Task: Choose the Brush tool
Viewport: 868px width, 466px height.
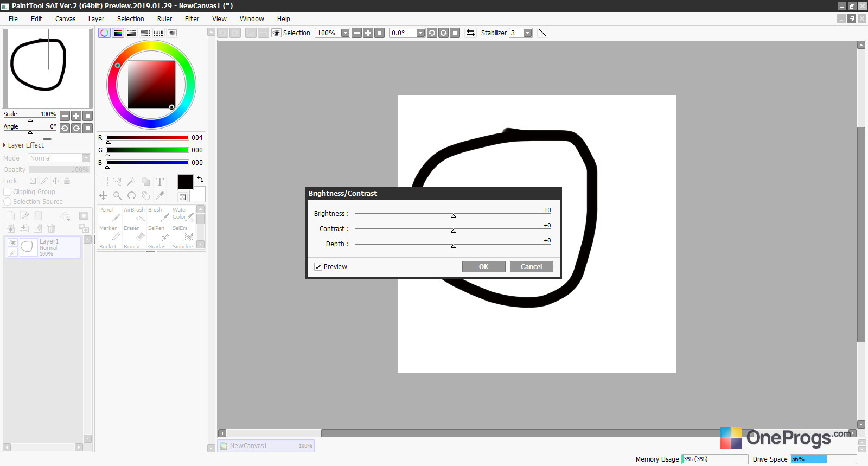Action: pos(159,214)
